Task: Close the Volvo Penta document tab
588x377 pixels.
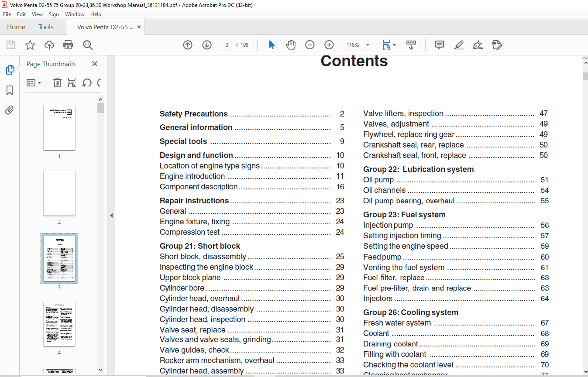Action: pyautogui.click(x=139, y=27)
